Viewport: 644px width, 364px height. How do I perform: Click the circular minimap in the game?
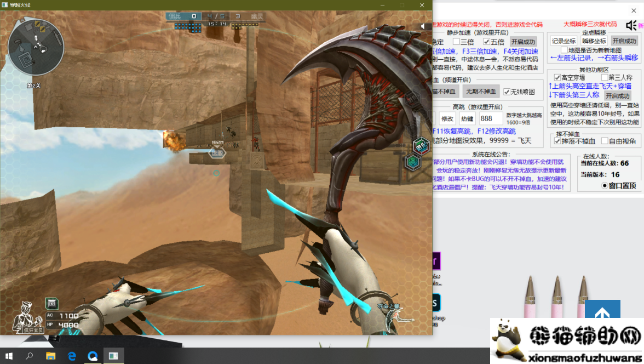[x=36, y=47]
